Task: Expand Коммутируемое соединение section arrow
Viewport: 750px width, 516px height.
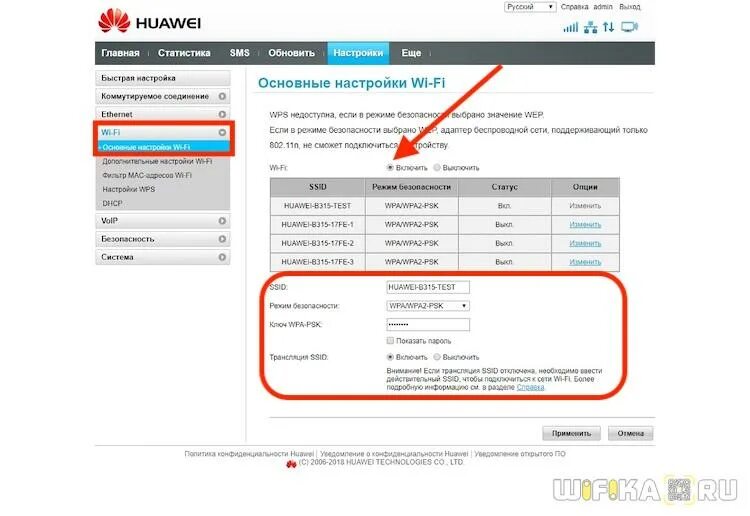Action: tap(222, 96)
